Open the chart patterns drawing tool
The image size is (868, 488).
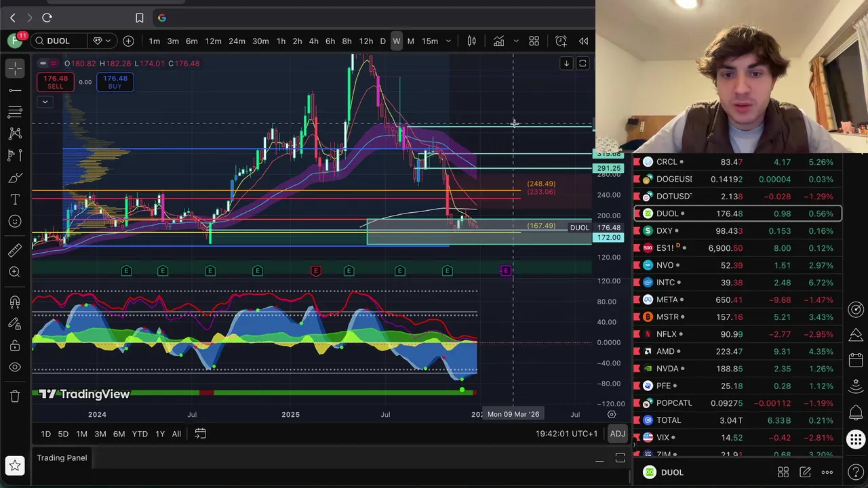[x=15, y=134]
